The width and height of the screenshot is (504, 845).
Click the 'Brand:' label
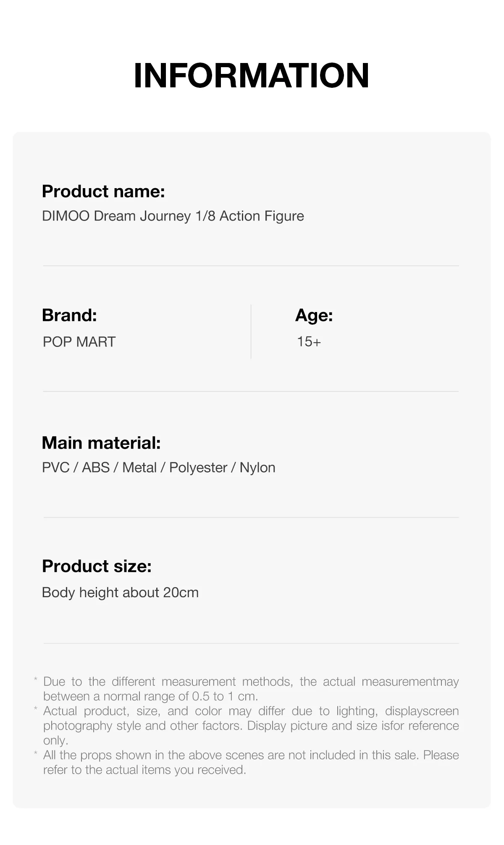tap(69, 315)
